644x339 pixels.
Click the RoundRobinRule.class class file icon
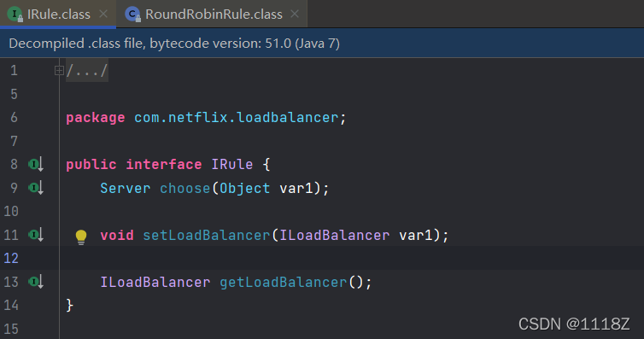pos(132,15)
